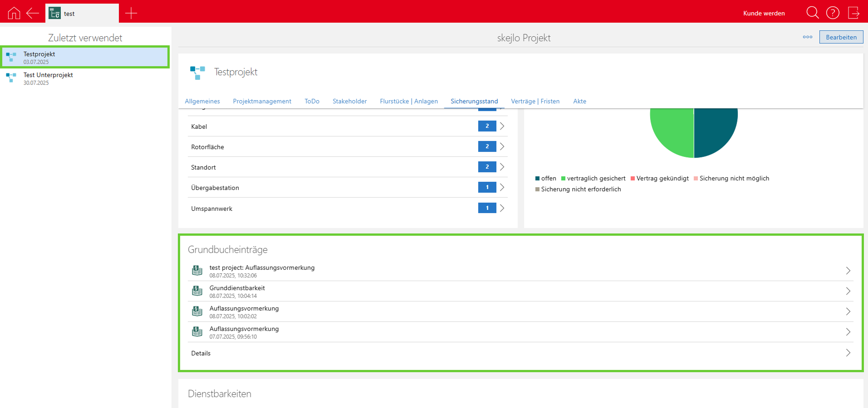Open Details row chevron in Grundbucheinträge
868x408 pixels.
click(x=848, y=353)
